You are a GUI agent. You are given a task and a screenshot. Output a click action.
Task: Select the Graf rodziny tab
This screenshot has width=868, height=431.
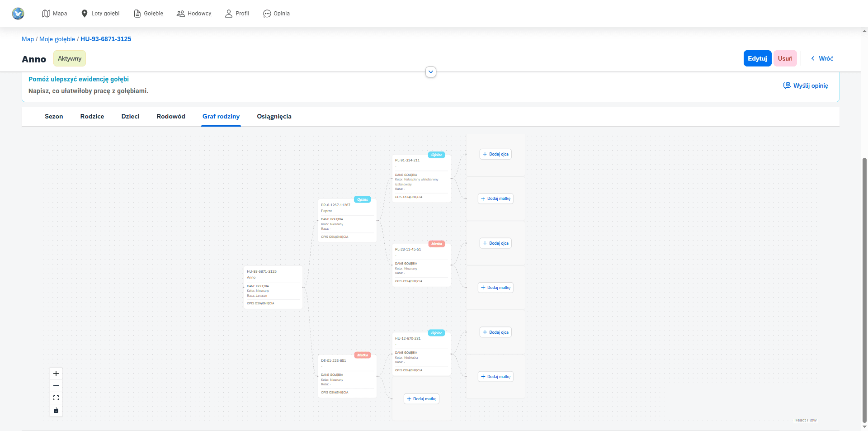[221, 116]
